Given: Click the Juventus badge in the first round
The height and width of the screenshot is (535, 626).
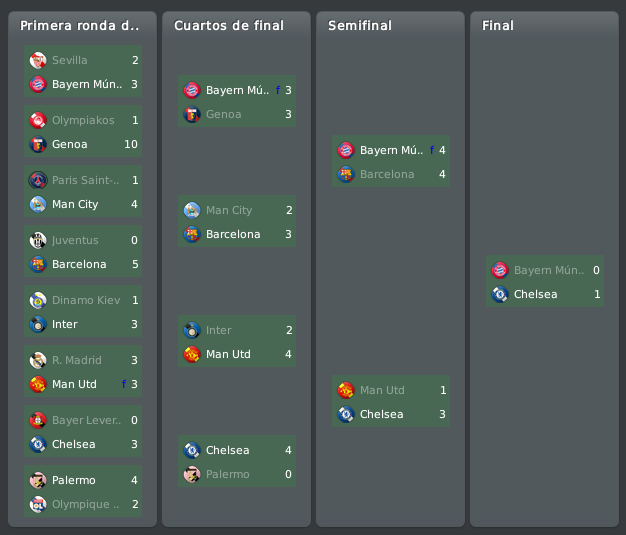Looking at the screenshot, I should coord(38,240).
